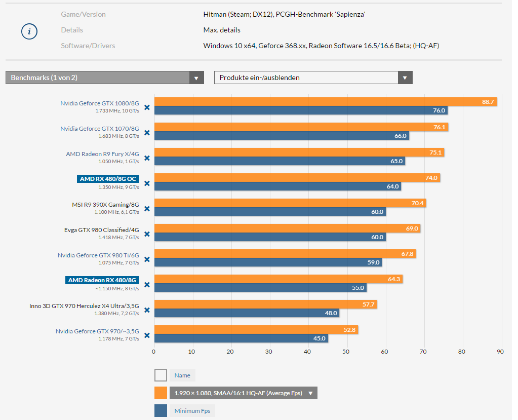Select the highlighted AMD Radeon RX 480/8G label
Image resolution: width=518 pixels, height=420 pixels.
pos(102,280)
